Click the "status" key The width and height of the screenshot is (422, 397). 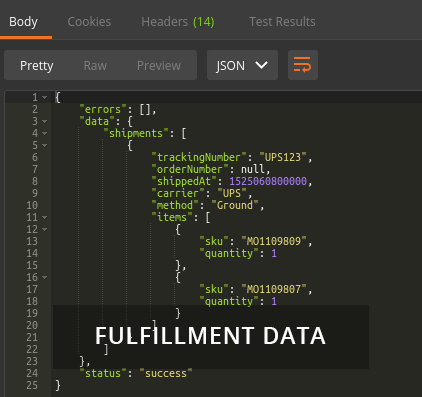(x=103, y=373)
